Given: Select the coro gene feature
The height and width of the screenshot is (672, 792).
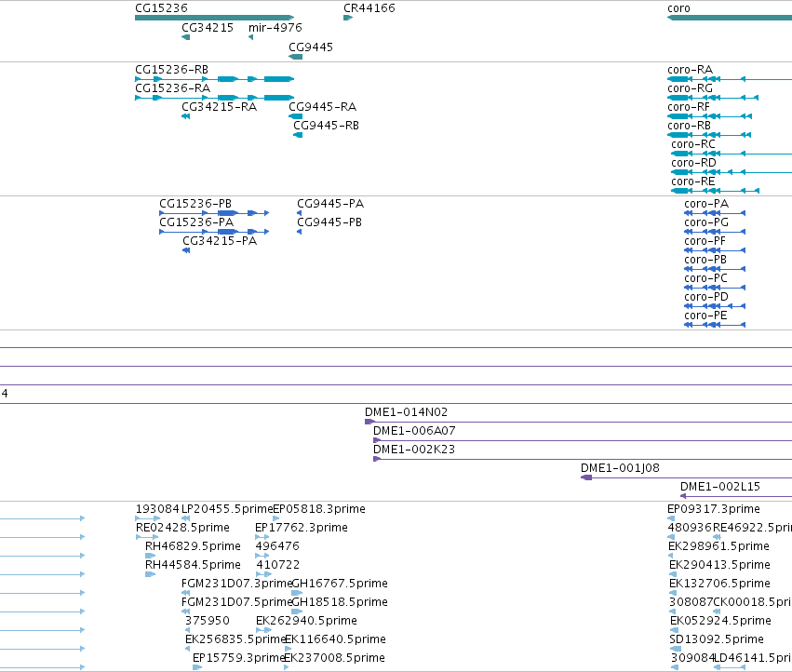Looking at the screenshot, I should (x=730, y=18).
